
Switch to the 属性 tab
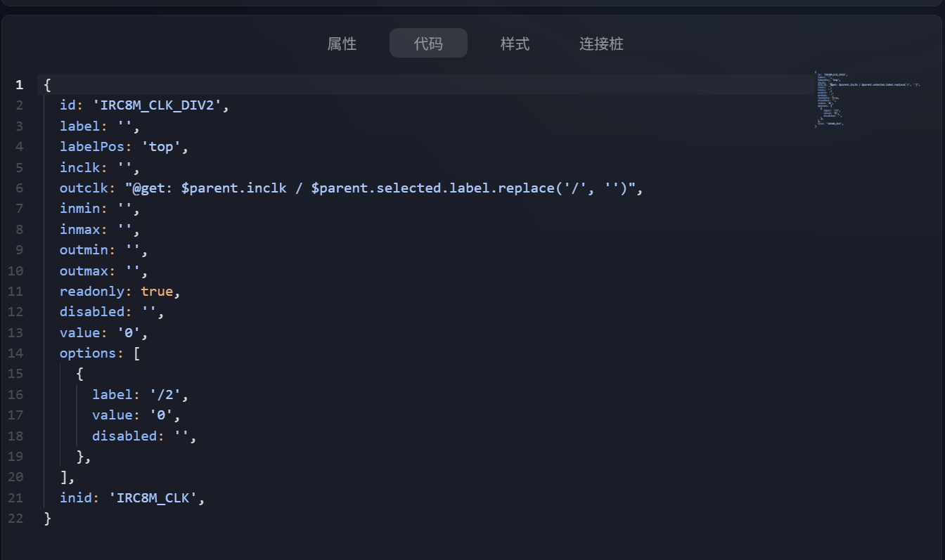(x=342, y=44)
